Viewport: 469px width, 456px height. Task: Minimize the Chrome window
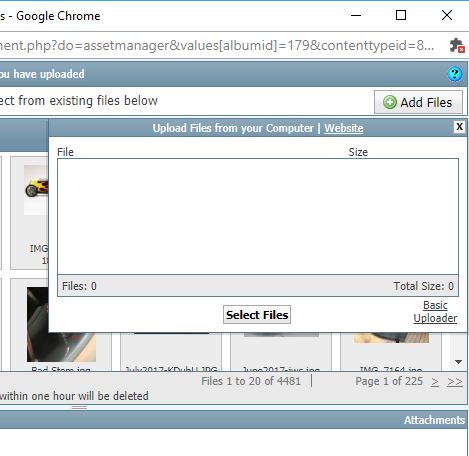[356, 15]
